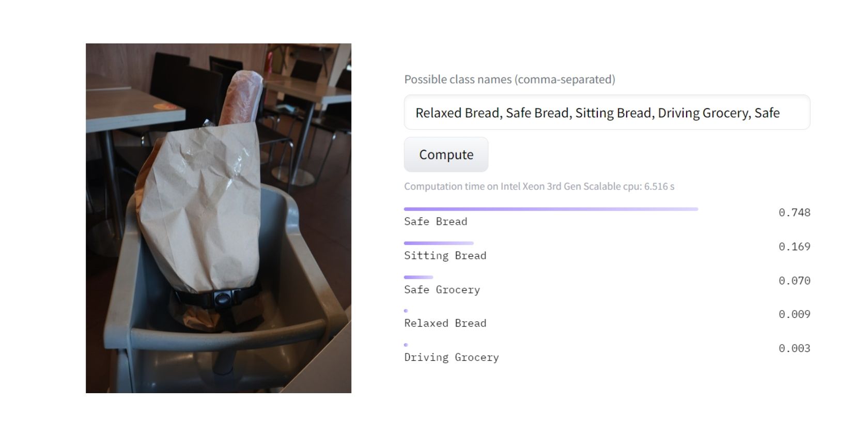Click the Driving Grocery result bar
The height and width of the screenshot is (434, 868).
(406, 344)
